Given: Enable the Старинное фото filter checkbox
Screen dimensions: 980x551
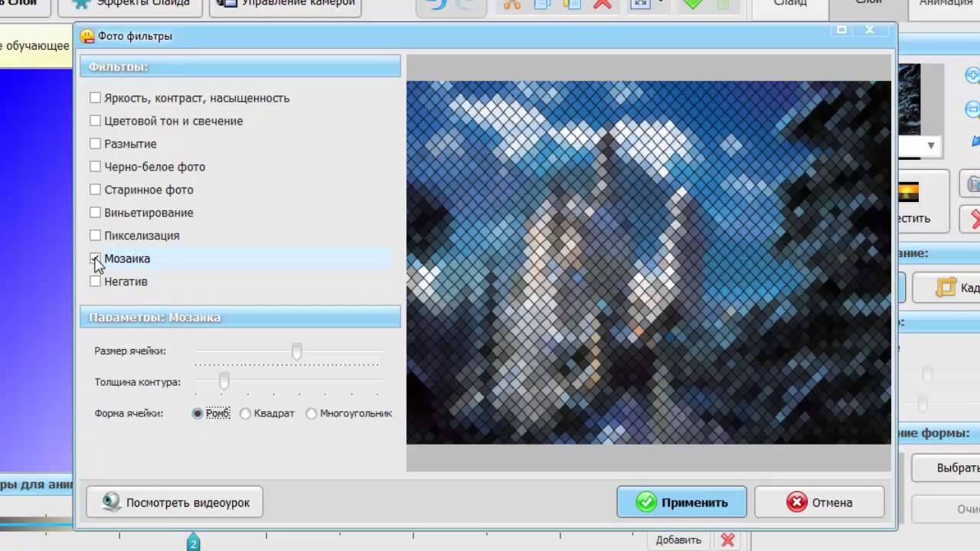Looking at the screenshot, I should pyautogui.click(x=95, y=190).
